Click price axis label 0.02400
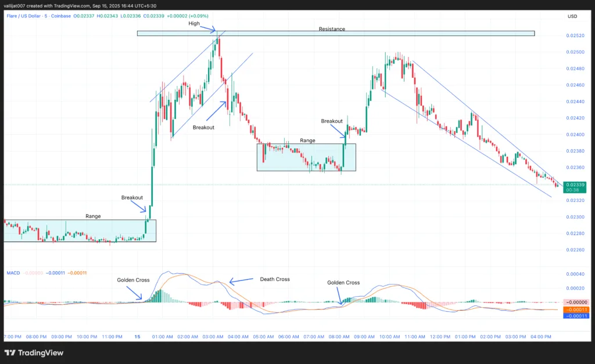 (x=575, y=135)
